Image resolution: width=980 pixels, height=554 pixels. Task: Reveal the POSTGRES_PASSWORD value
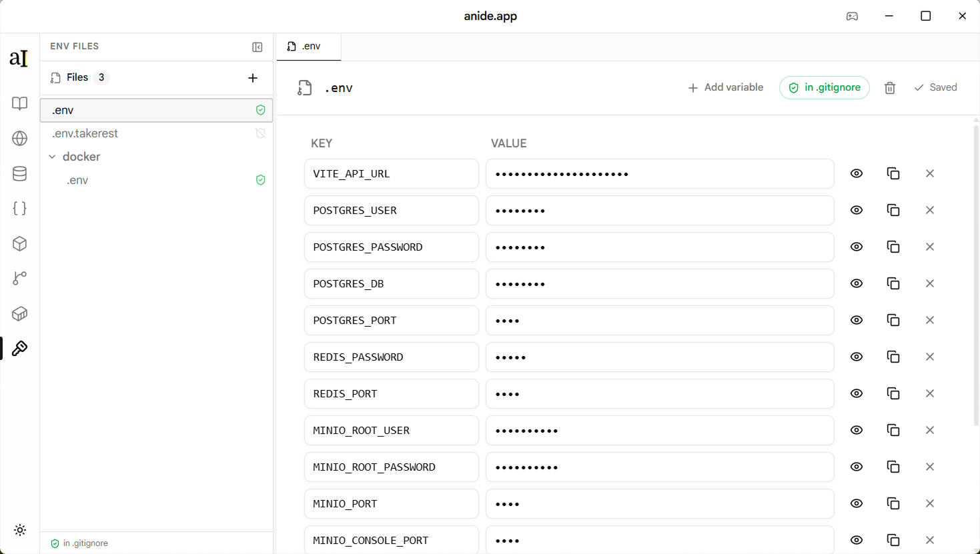pyautogui.click(x=857, y=247)
